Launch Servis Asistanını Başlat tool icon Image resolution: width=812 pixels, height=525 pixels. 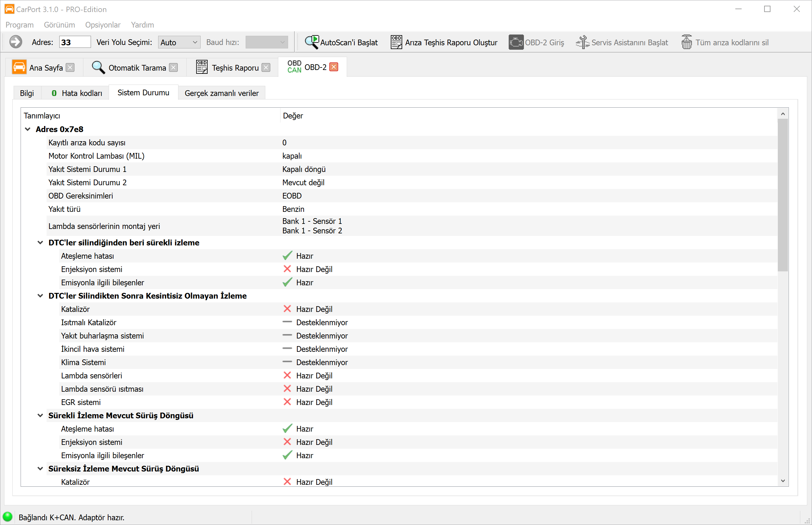tap(583, 42)
